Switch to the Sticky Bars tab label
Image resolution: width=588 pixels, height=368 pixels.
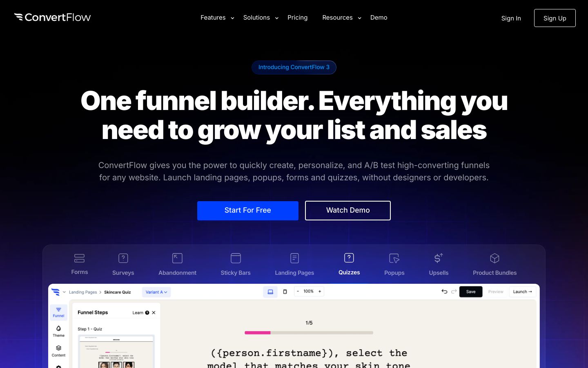click(236, 273)
